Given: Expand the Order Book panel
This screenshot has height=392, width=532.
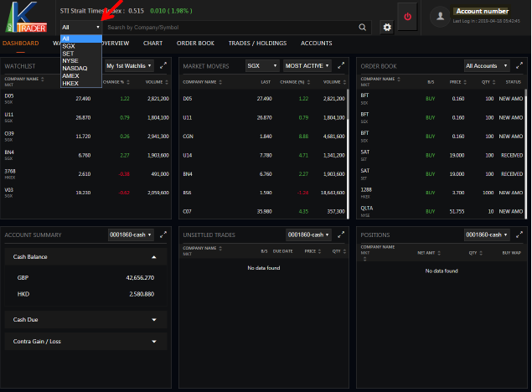Looking at the screenshot, I should point(519,66).
